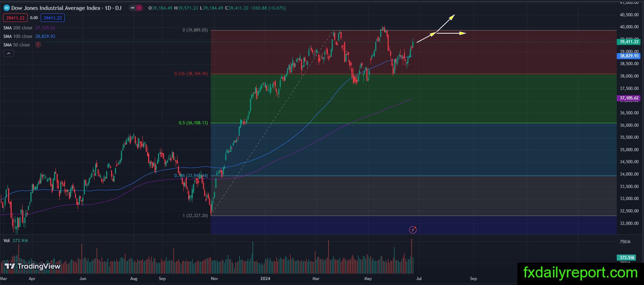Click the 2024 label on the time axis

pyautogui.click(x=265, y=279)
